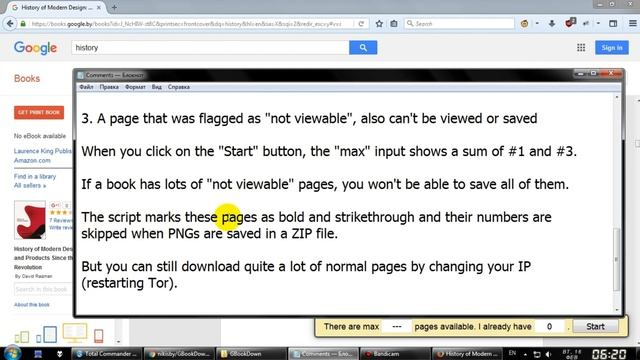Open the Вид menu in Notepad

tap(157, 87)
